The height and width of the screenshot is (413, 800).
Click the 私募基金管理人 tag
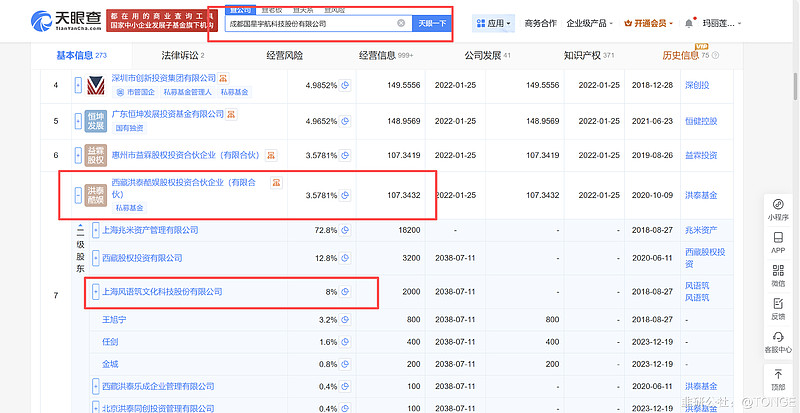[189, 92]
